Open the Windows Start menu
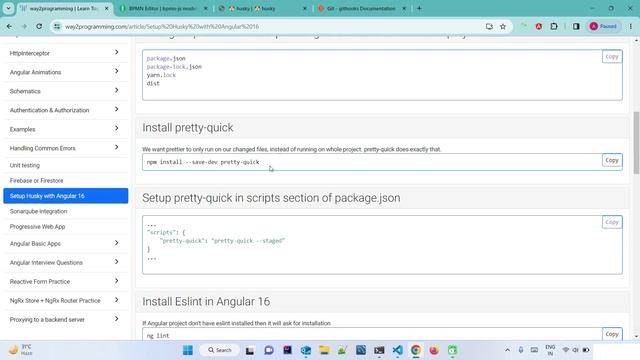The width and height of the screenshot is (640, 360). click(188, 350)
